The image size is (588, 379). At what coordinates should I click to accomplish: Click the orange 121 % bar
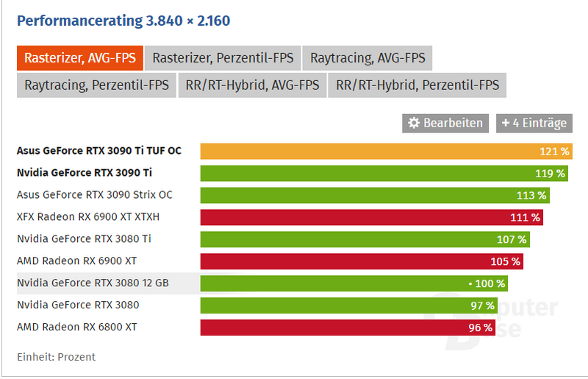387,152
